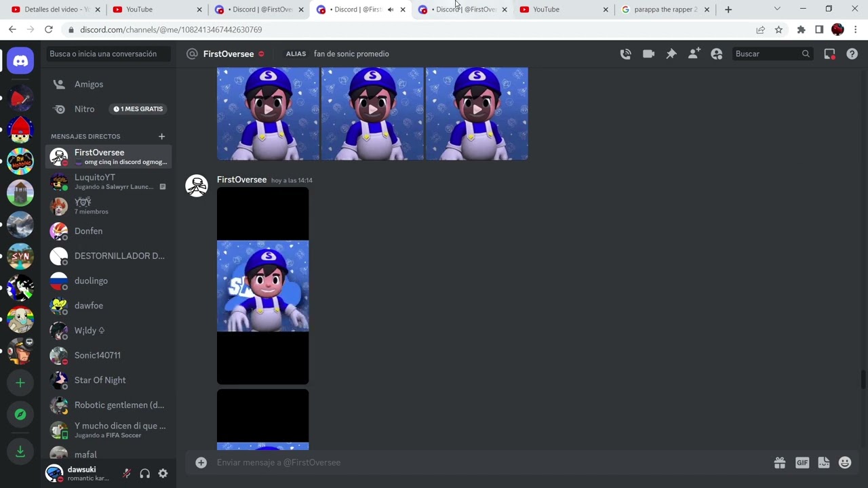Image resolution: width=868 pixels, height=488 pixels.
Task: Start voice call with FirstOversee
Action: pyautogui.click(x=625, y=54)
